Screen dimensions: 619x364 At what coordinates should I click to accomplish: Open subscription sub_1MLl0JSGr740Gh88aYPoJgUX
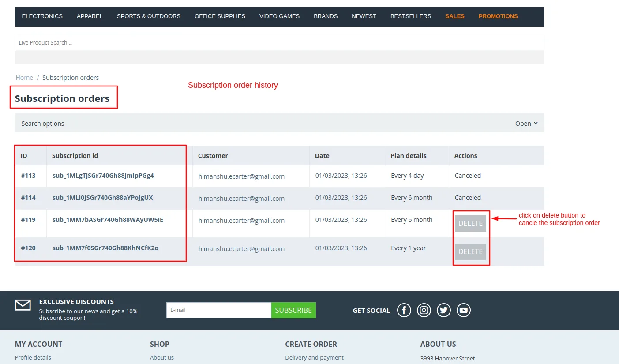click(103, 198)
